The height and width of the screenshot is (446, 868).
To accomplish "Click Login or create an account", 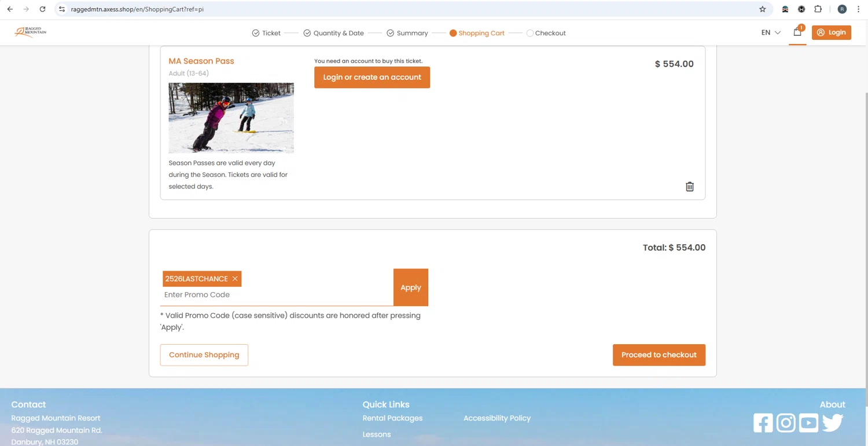I will (372, 78).
